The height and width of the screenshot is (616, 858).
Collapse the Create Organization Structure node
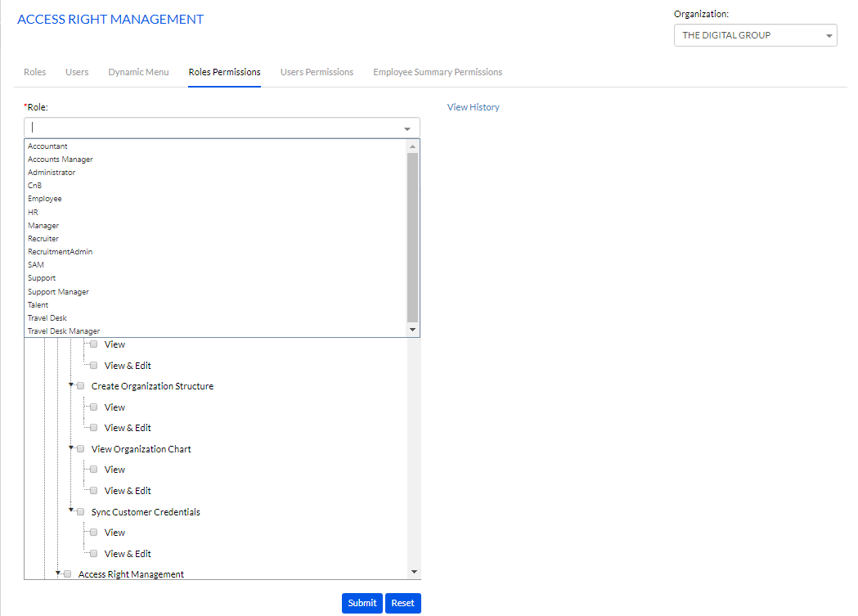point(71,384)
